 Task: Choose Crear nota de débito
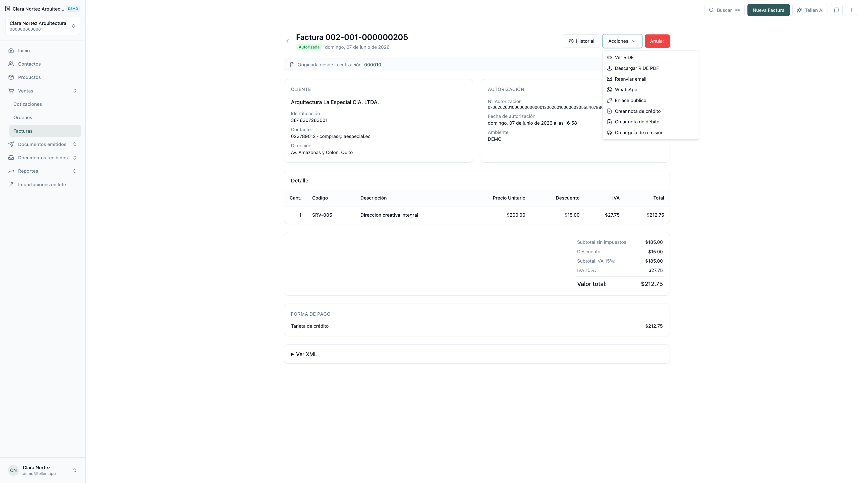pos(650,122)
